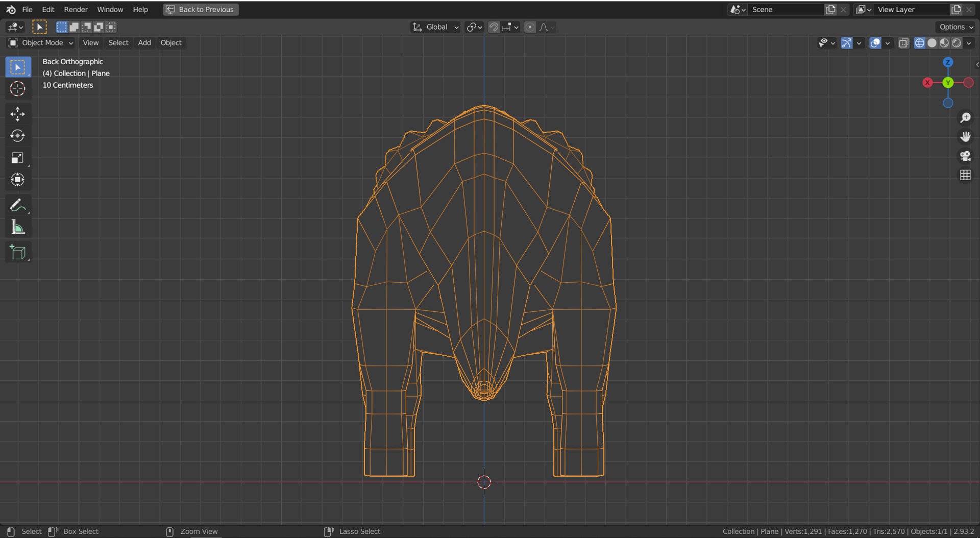Open the Global transform orientation dropdown
The width and height of the screenshot is (980, 538).
coord(435,27)
